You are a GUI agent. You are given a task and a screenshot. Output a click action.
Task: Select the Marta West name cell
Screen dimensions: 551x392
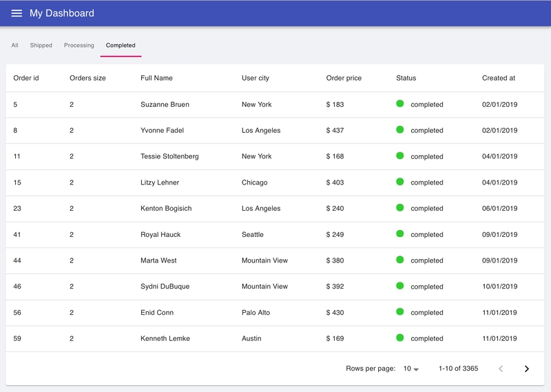(x=158, y=260)
